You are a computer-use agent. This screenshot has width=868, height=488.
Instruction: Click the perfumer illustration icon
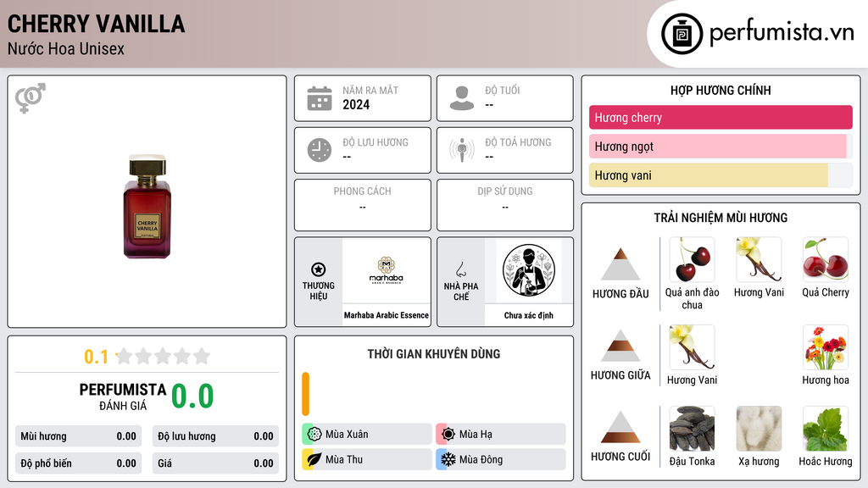(529, 270)
